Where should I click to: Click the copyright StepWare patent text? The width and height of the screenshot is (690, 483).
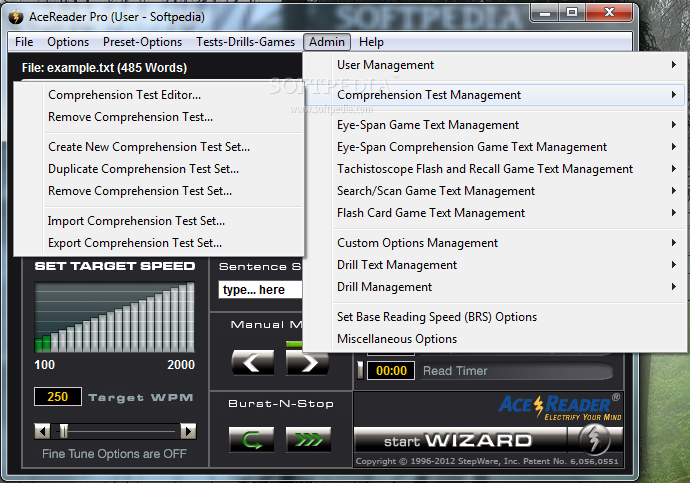coord(487,461)
